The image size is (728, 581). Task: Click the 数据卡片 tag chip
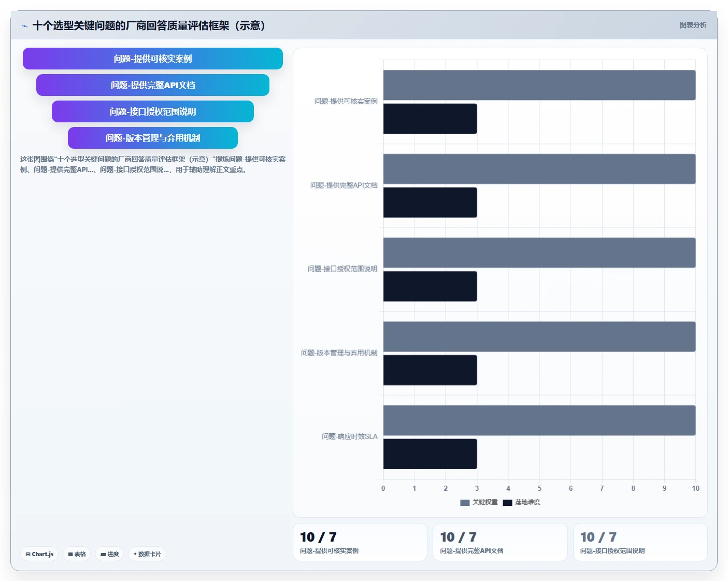[147, 554]
